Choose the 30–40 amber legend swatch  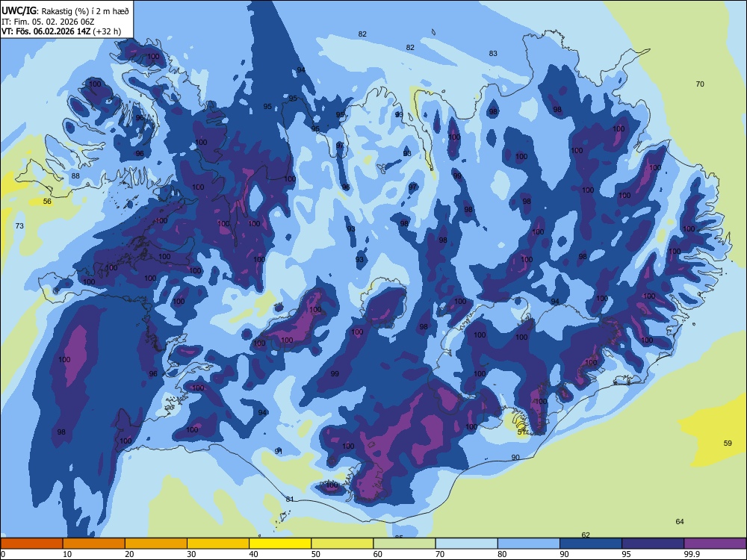[218, 544]
